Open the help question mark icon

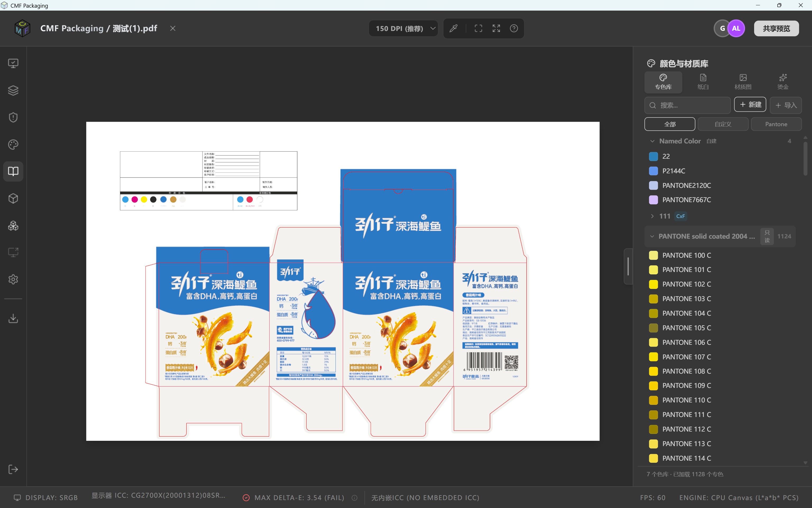click(514, 28)
